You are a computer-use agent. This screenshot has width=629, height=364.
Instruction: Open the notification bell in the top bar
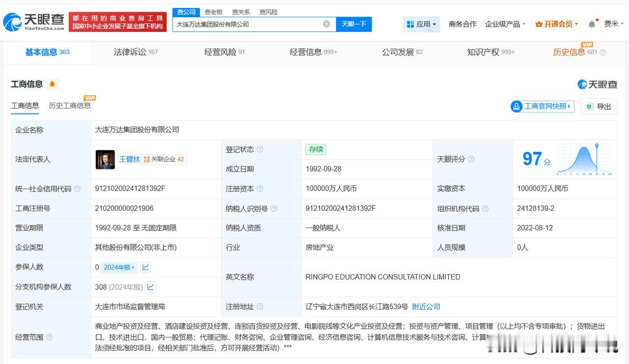click(593, 24)
